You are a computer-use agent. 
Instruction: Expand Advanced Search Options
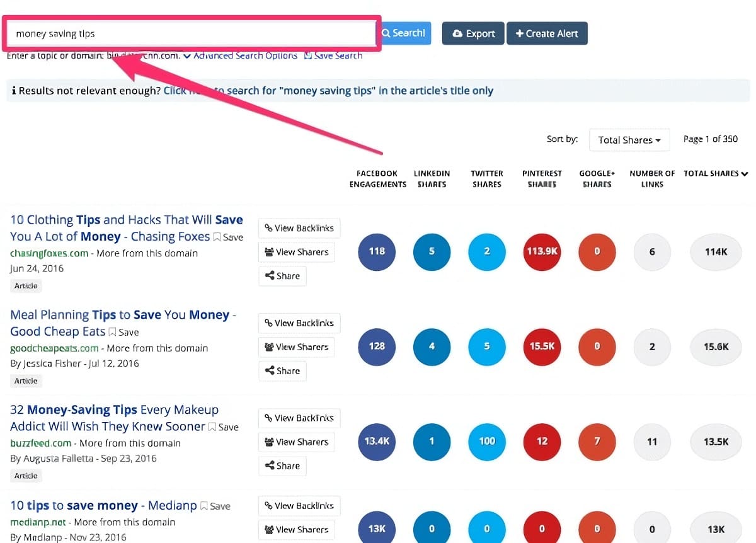click(245, 55)
